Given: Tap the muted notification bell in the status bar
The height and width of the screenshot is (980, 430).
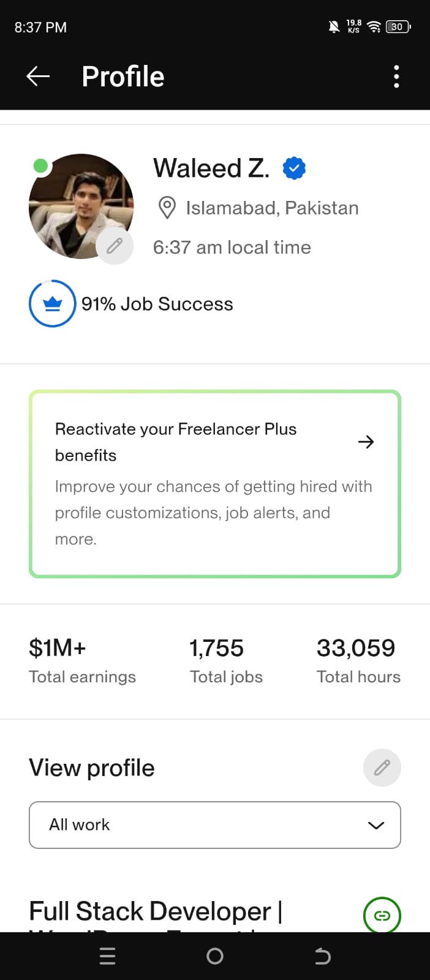Looking at the screenshot, I should pos(333,27).
